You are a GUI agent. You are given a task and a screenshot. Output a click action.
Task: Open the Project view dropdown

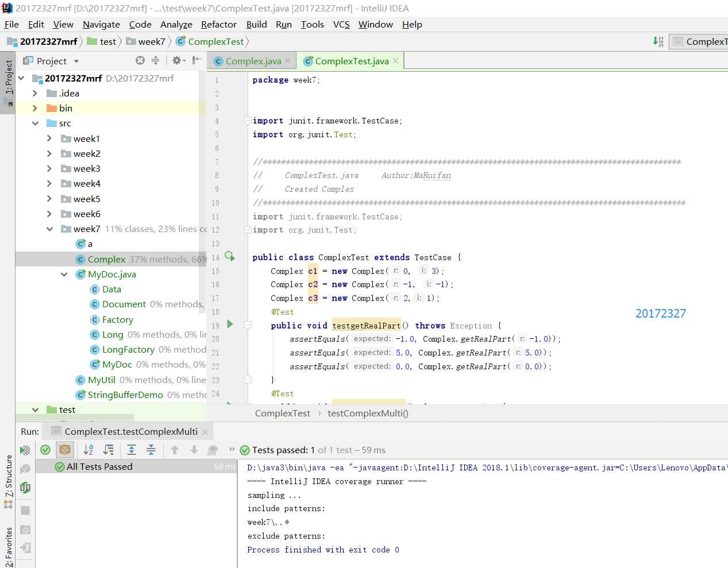(x=76, y=61)
